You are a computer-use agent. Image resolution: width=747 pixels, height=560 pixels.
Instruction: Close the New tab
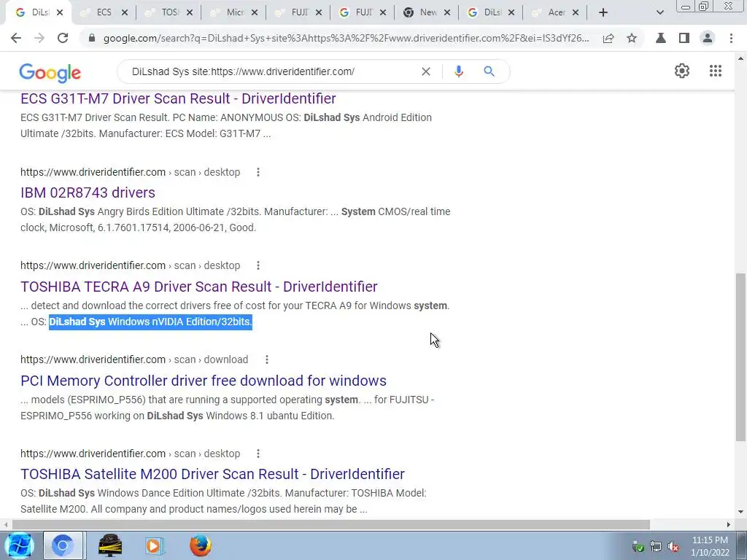point(447,13)
